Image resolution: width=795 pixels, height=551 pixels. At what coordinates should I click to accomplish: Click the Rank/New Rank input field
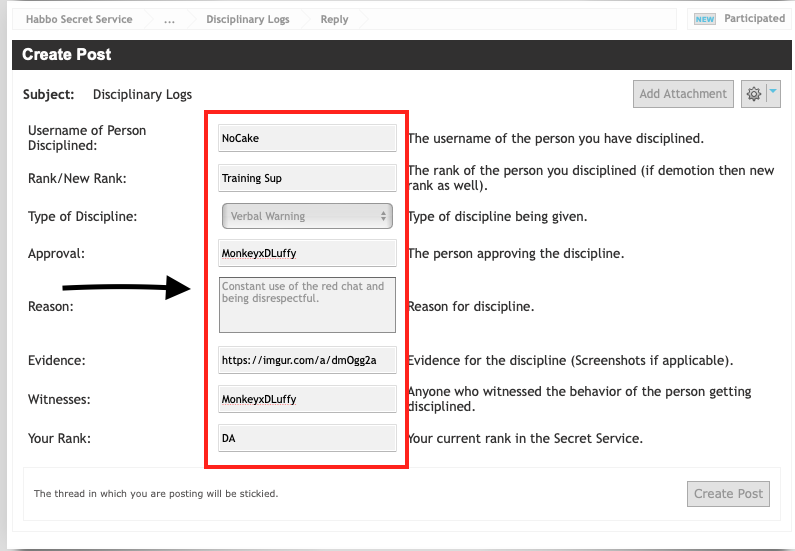(x=307, y=178)
